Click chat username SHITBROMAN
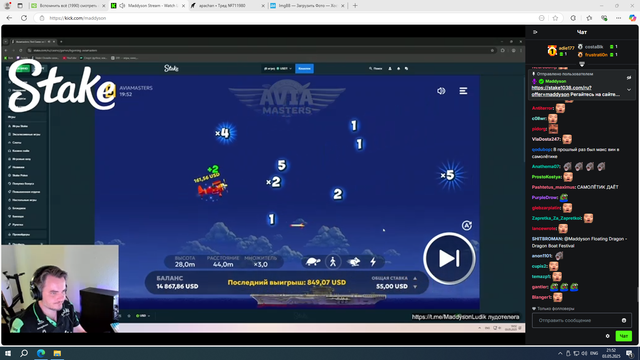Screen dimensions: 640x360 (547, 239)
